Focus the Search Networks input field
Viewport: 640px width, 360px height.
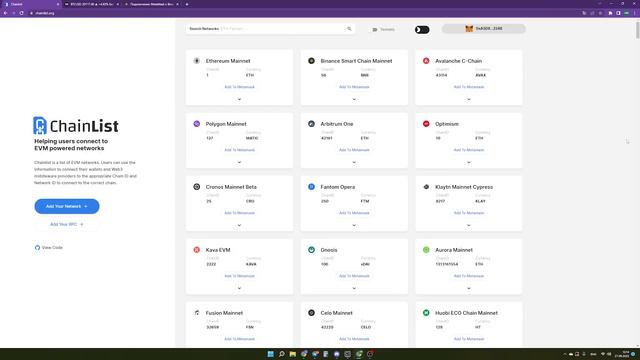coord(269,29)
